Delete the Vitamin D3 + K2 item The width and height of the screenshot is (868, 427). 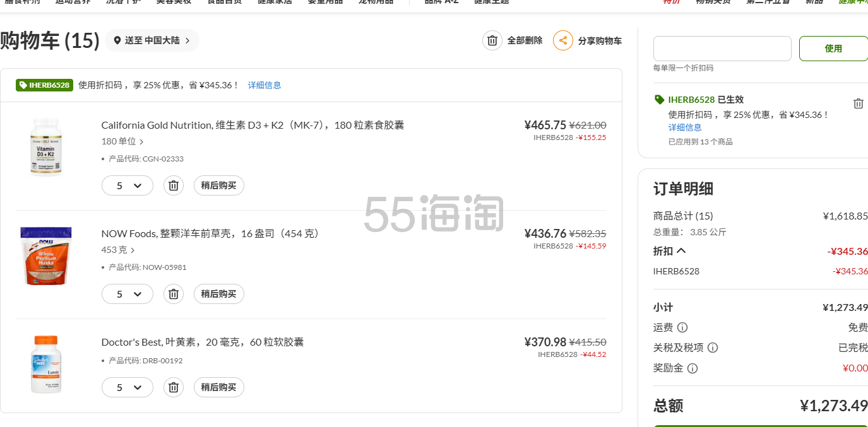pos(174,185)
